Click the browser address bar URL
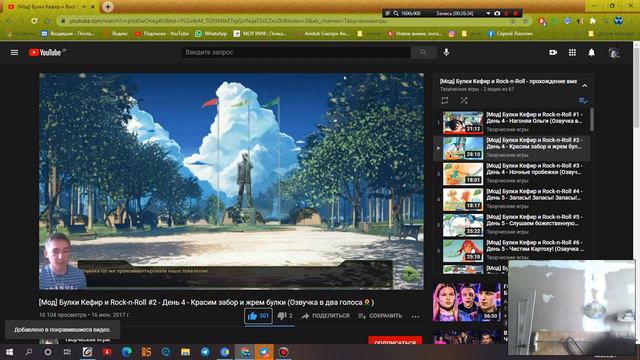 [x=228, y=21]
